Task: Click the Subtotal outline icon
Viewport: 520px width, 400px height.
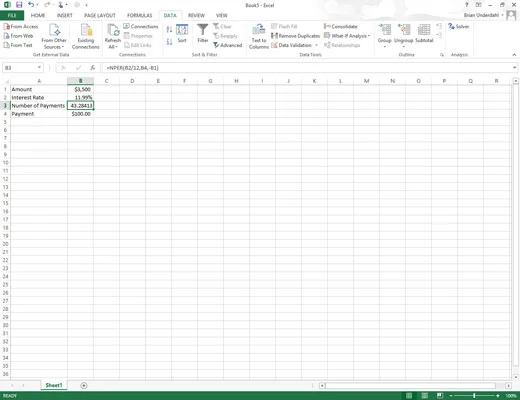Action: [424, 33]
